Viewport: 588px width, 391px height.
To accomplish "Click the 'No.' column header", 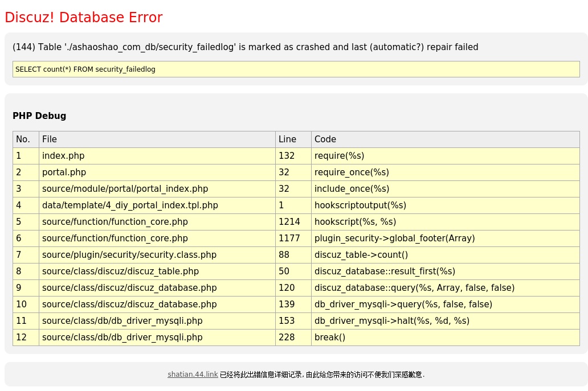I will coord(23,139).
